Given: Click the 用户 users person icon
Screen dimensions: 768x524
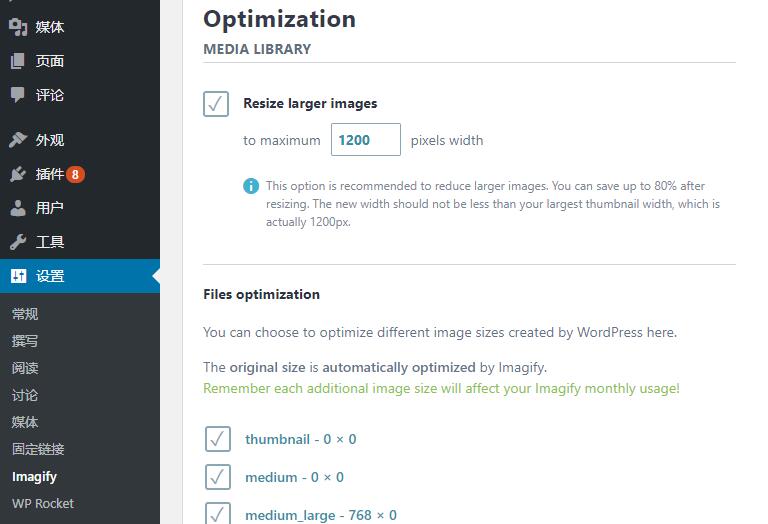Looking at the screenshot, I should 18,208.
